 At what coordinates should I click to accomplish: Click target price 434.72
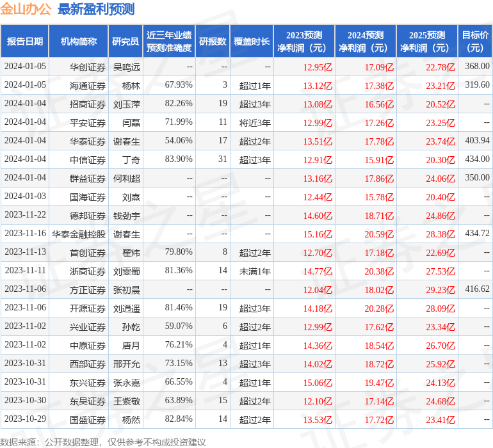[477, 233]
